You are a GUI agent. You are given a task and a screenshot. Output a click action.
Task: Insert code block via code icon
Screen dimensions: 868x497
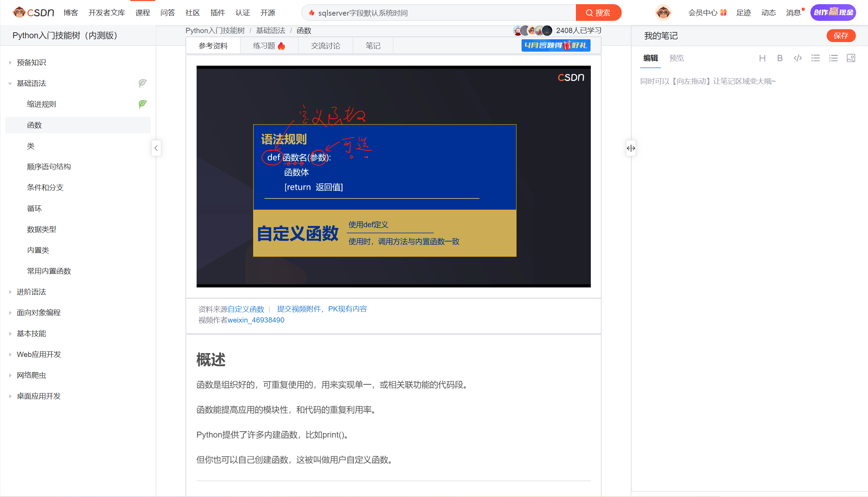coord(797,58)
